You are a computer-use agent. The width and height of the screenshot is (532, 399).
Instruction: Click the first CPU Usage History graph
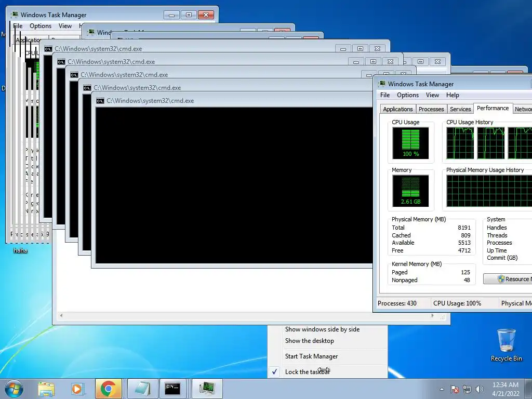(x=460, y=143)
